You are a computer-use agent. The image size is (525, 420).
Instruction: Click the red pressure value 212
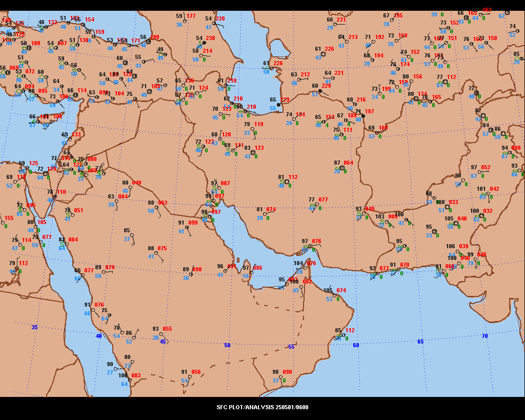306,75
